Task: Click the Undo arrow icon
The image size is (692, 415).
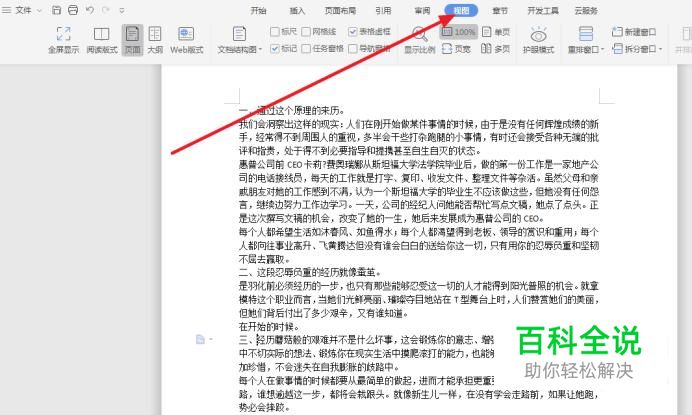Action: pyautogui.click(x=90, y=10)
